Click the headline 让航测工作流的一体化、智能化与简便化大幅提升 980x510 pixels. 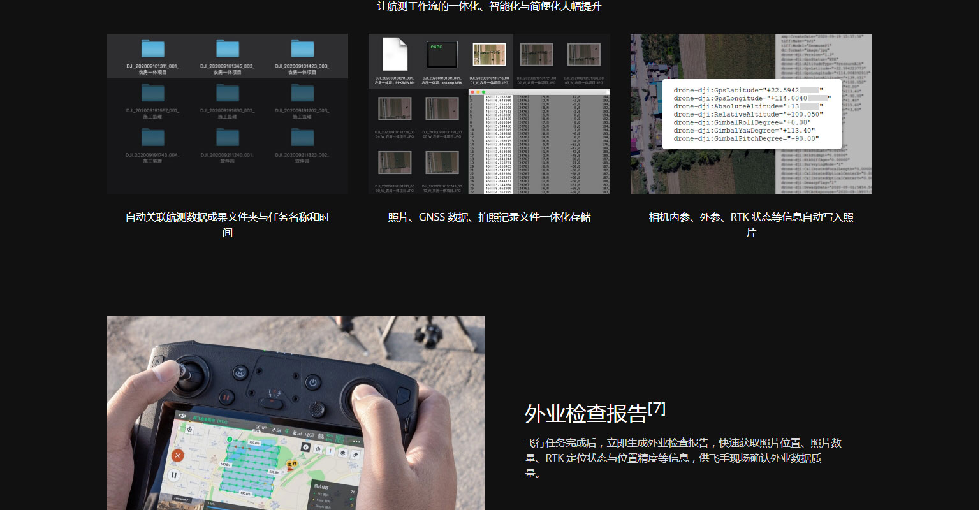coord(489,6)
